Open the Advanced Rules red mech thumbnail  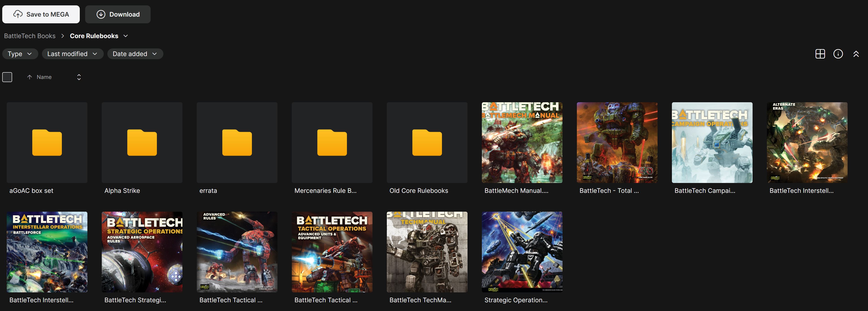tap(237, 252)
